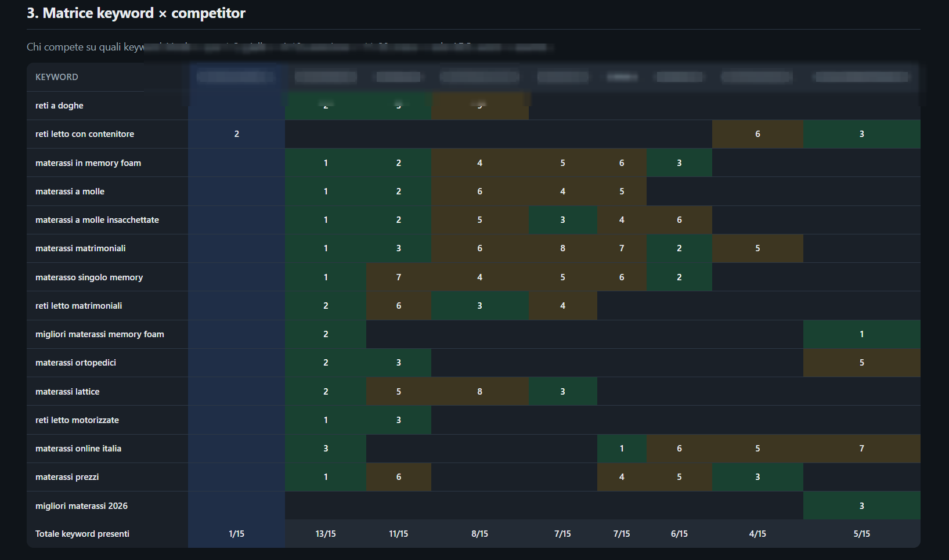The image size is (949, 560).
Task: Click position 5 in 'materassi ortopedici' row
Action: [862, 363]
